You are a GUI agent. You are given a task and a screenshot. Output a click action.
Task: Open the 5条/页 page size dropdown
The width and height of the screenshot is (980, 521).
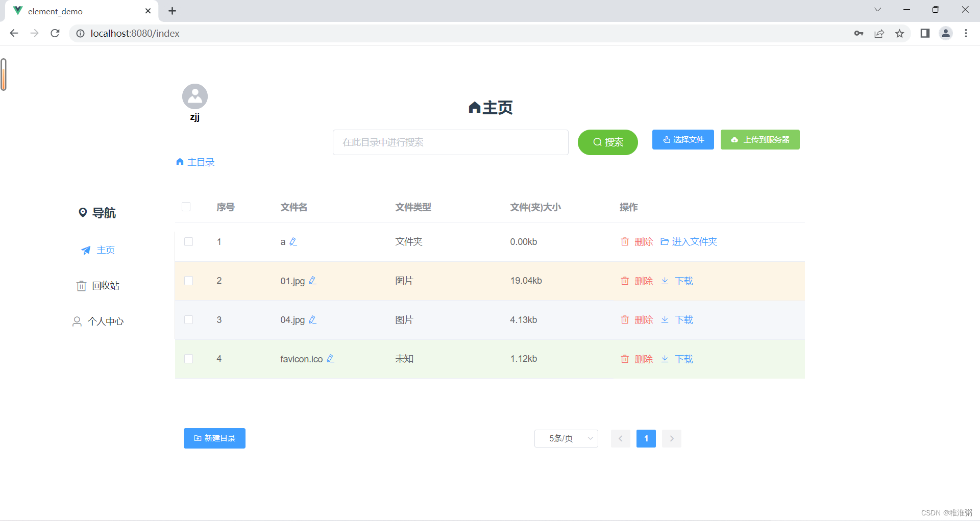(x=566, y=438)
